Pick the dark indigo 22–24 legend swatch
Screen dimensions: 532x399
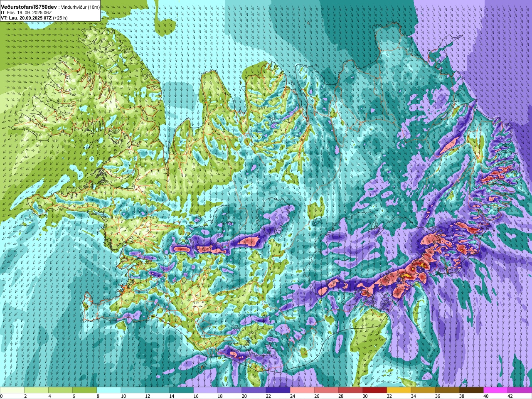[278, 390]
